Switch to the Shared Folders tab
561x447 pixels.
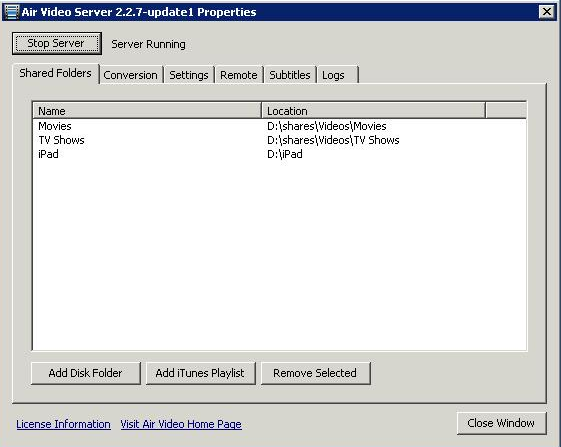pyautogui.click(x=55, y=73)
